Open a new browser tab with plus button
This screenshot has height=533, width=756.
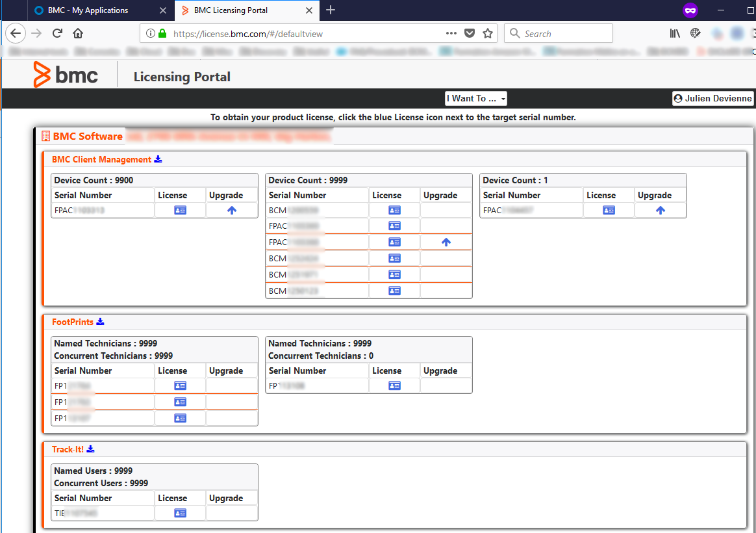tap(331, 10)
